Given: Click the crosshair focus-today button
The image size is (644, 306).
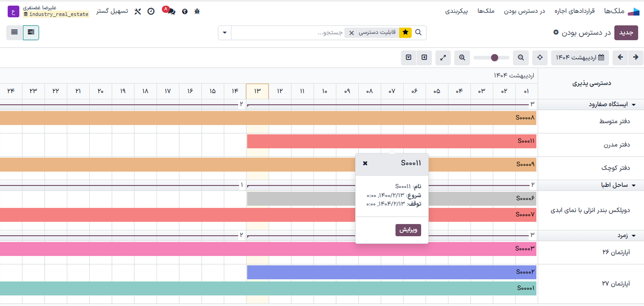Looking at the screenshot, I should coord(540,58).
